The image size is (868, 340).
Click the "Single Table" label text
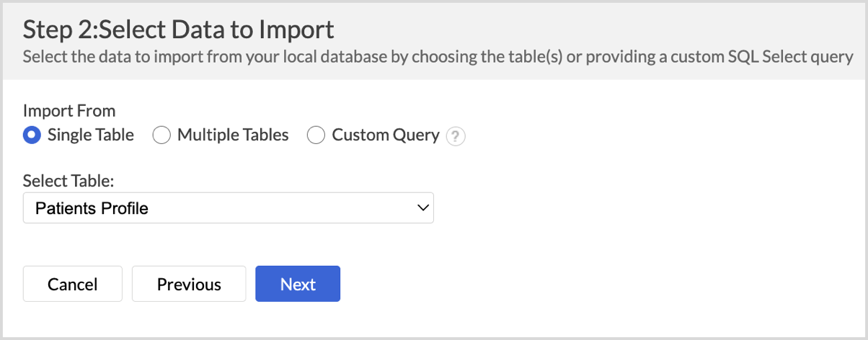click(90, 135)
